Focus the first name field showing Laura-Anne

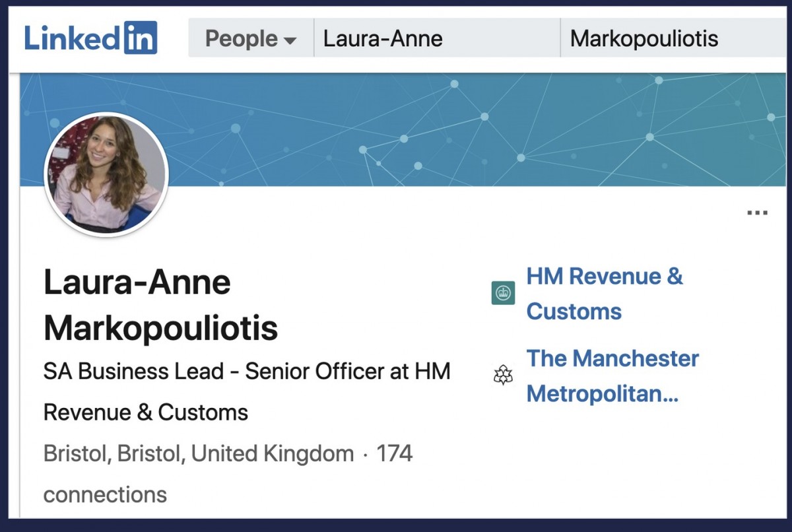(x=437, y=38)
